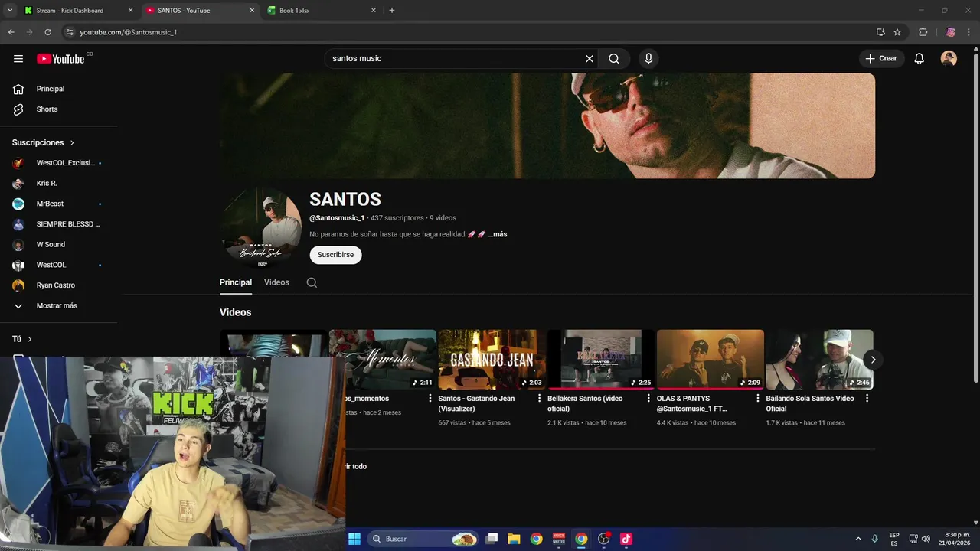Close the Stream - Kick Dashboard tab
Screen dimensions: 980x551
(x=130, y=11)
